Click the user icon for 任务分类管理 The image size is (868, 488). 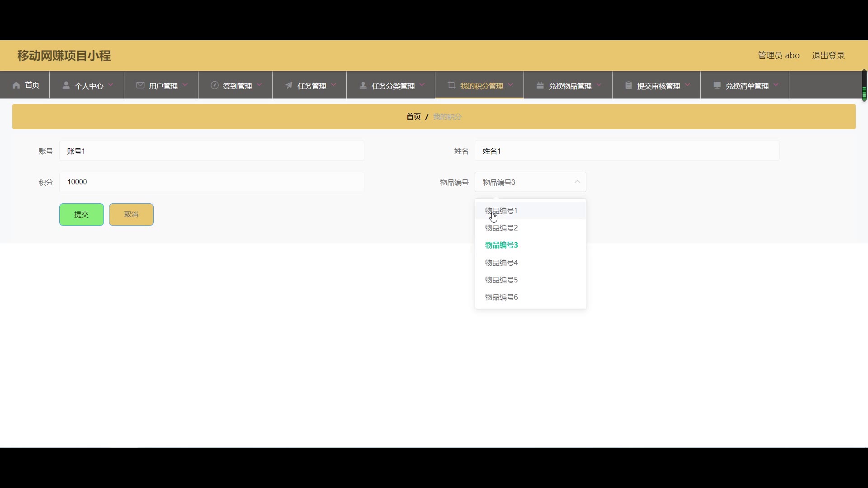[363, 85]
